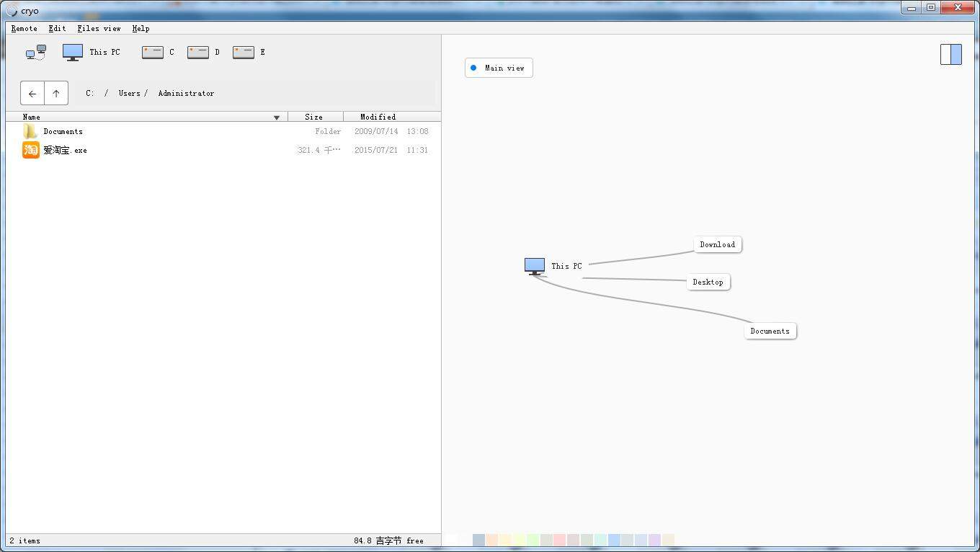Open the Edit menu

tap(57, 28)
